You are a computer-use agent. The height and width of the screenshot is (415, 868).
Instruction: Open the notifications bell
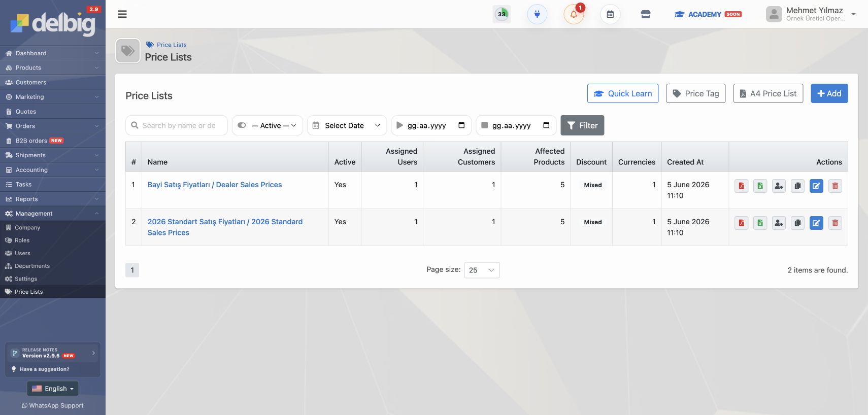click(x=574, y=14)
